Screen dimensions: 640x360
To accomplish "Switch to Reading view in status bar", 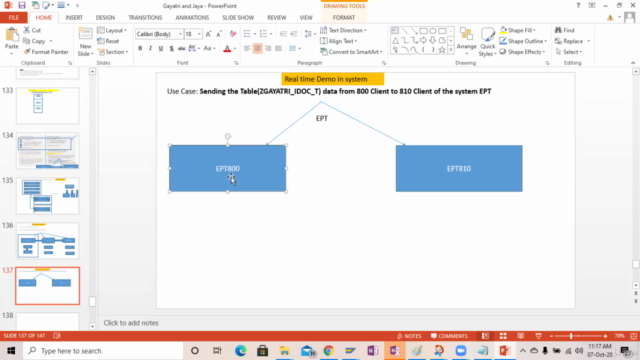I will point(520,336).
